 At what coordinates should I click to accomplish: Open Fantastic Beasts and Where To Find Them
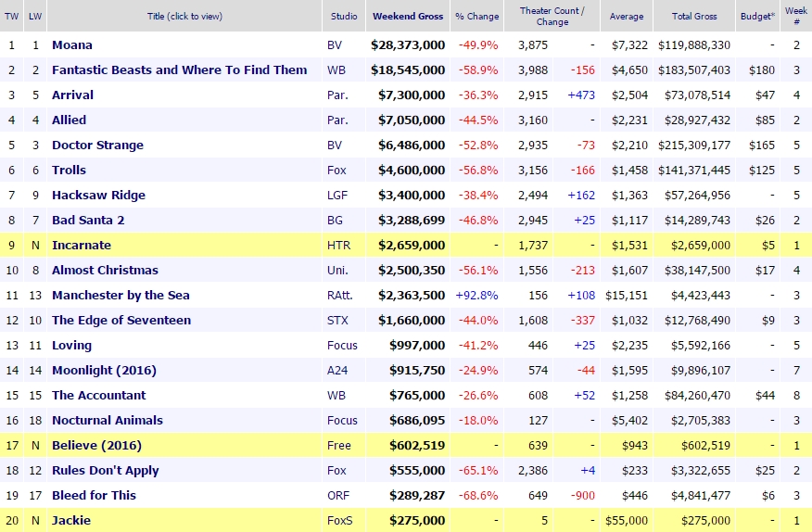click(x=179, y=70)
